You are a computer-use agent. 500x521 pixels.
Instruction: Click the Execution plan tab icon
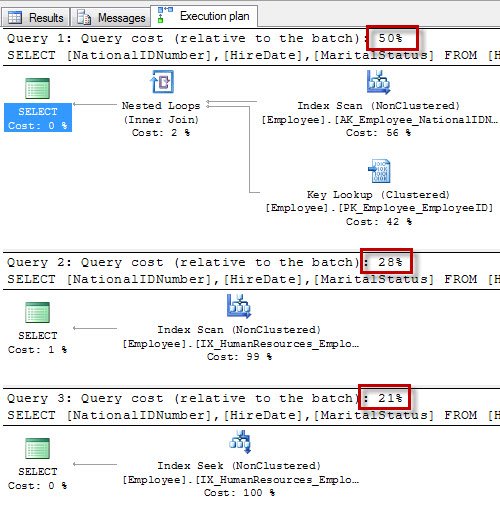coord(165,15)
